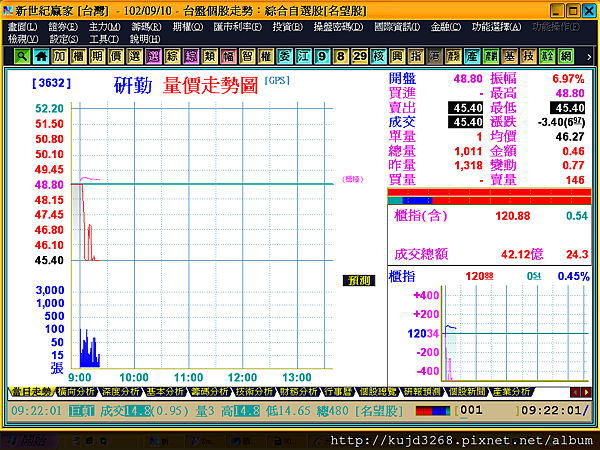Click the yellow 選 toolbar icon
Image resolution: width=600 pixels, height=450 pixels.
pos(135,57)
